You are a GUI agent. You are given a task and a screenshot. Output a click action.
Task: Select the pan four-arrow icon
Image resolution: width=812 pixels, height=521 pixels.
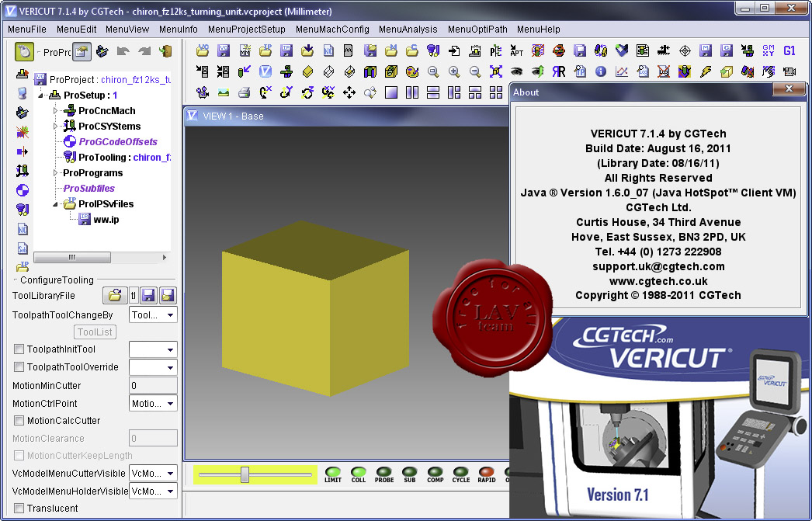(349, 92)
